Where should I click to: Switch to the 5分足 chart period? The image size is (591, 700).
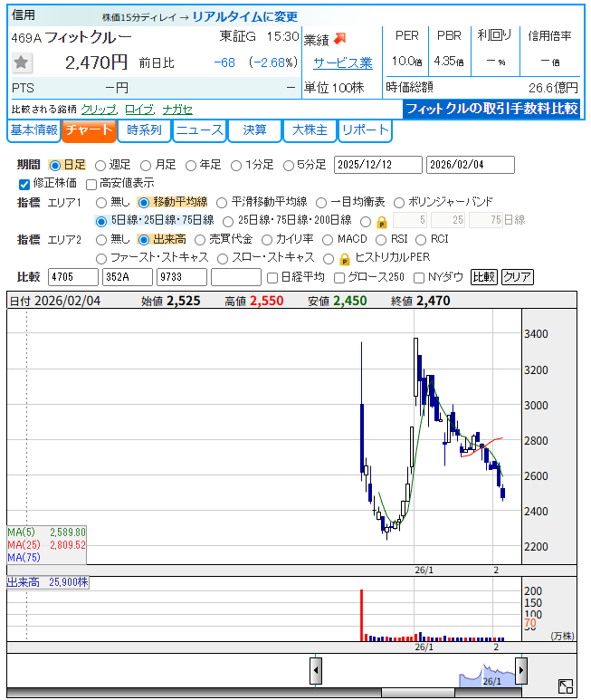click(x=289, y=166)
